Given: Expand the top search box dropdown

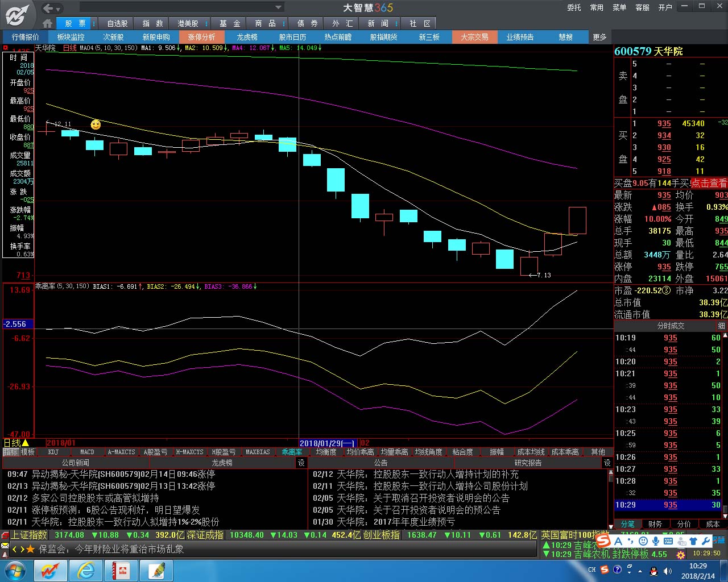Looking at the screenshot, I should (x=279, y=7).
